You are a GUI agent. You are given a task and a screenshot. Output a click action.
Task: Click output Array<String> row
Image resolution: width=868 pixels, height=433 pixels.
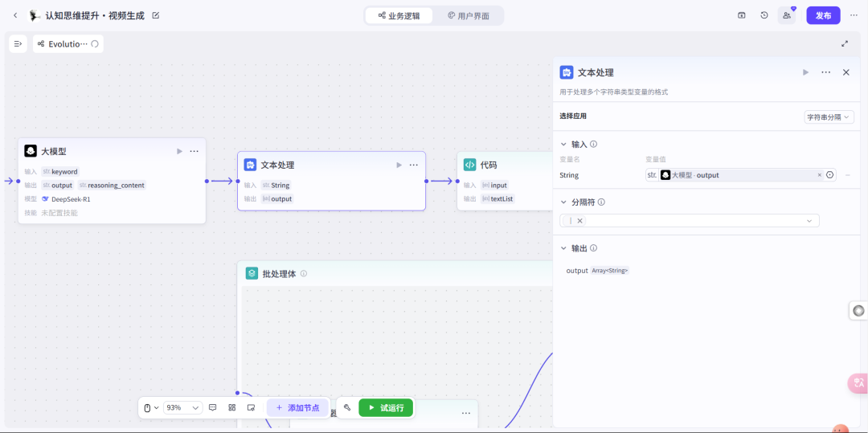pos(598,271)
